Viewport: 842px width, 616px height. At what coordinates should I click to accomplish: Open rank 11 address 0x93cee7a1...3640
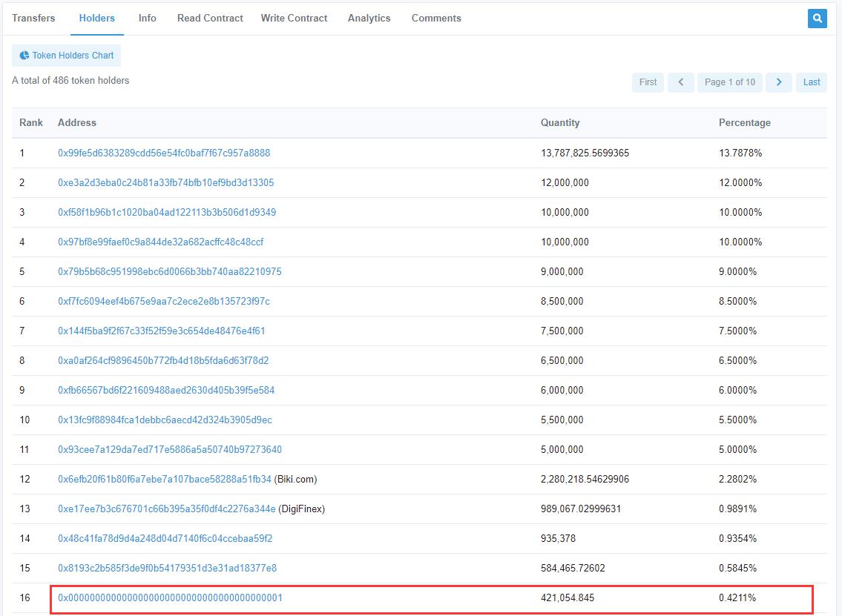[x=170, y=450]
